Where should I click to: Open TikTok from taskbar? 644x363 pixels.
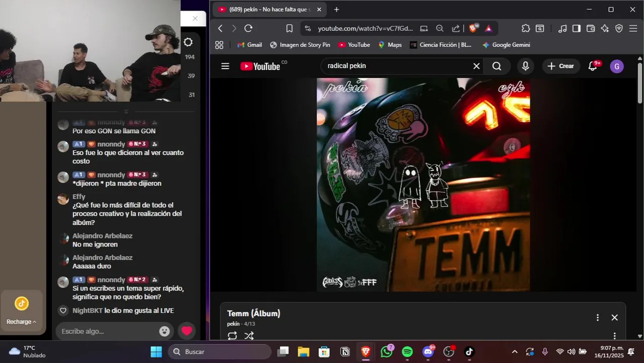[x=469, y=351]
